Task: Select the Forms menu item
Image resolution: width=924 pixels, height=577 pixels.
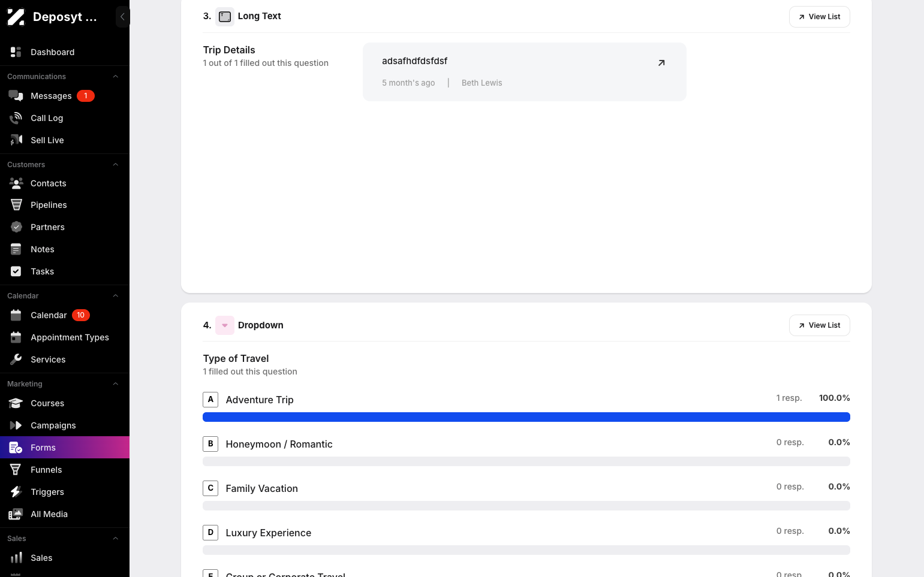Action: (65, 448)
